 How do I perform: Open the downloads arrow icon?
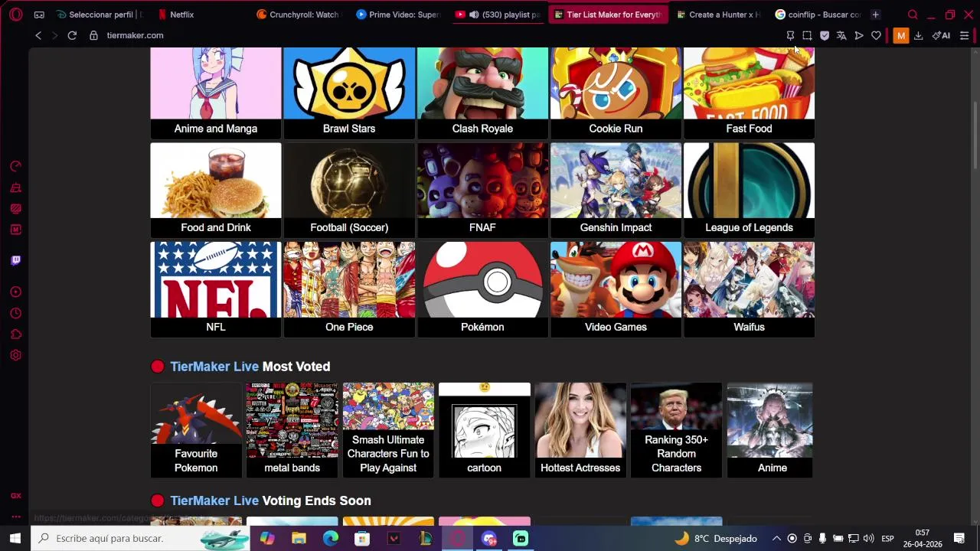918,35
